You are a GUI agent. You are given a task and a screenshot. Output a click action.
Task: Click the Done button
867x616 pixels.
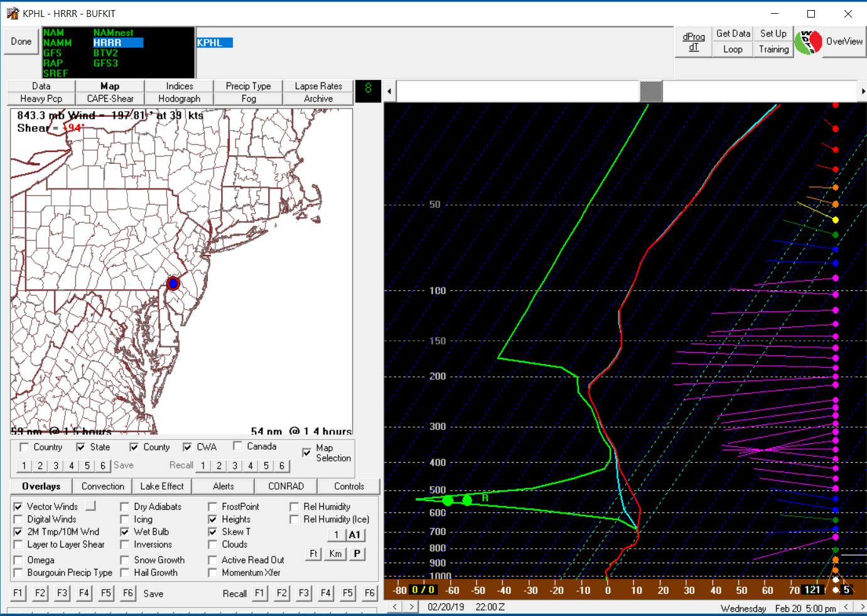21,41
